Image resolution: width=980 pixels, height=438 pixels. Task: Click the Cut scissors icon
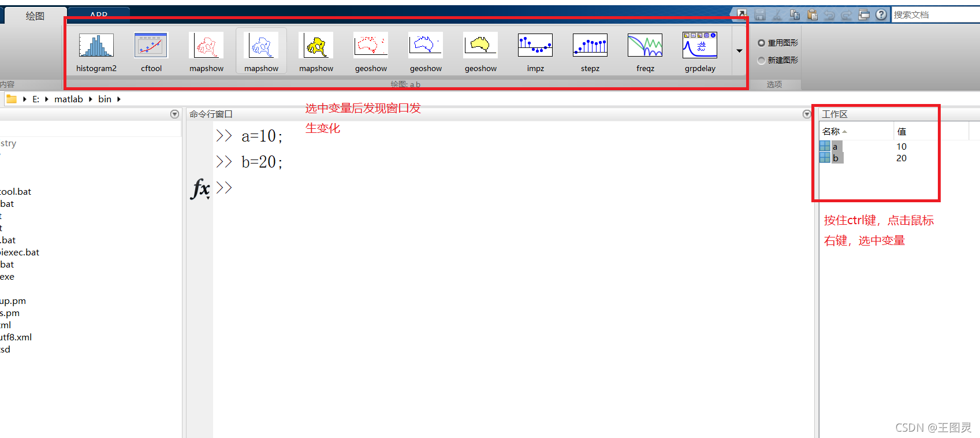click(x=777, y=14)
